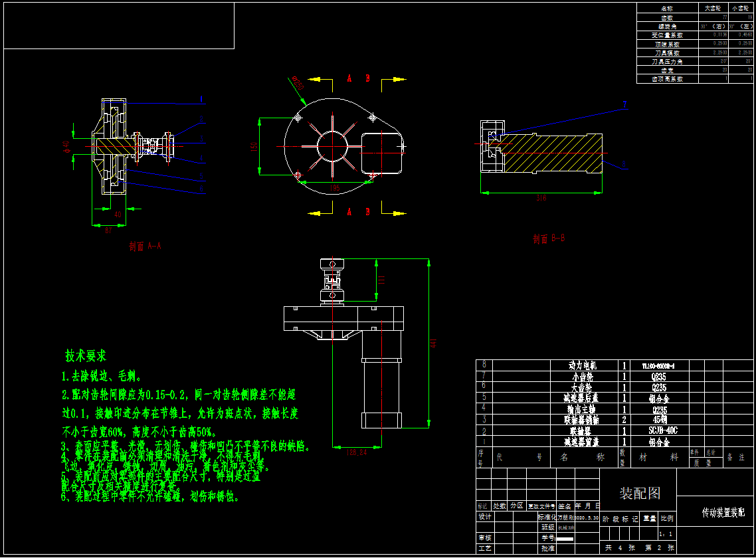
Task: Click the '变位量系数' row label
Action: 667,35
